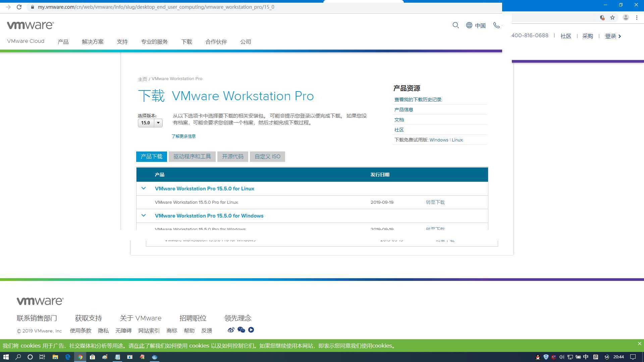Open the 合作伙伴 navigation menu

[x=216, y=42]
